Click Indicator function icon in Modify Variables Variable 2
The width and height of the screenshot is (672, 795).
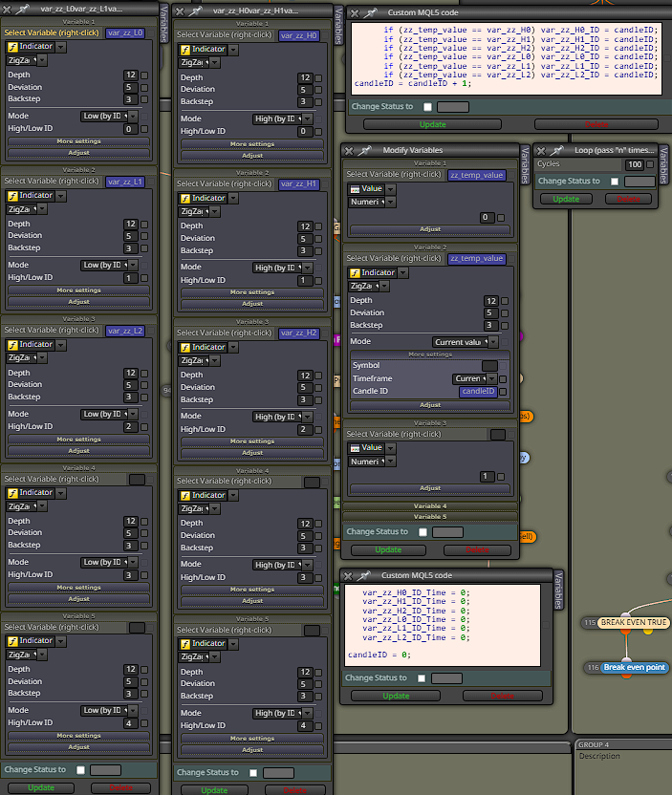tap(355, 273)
